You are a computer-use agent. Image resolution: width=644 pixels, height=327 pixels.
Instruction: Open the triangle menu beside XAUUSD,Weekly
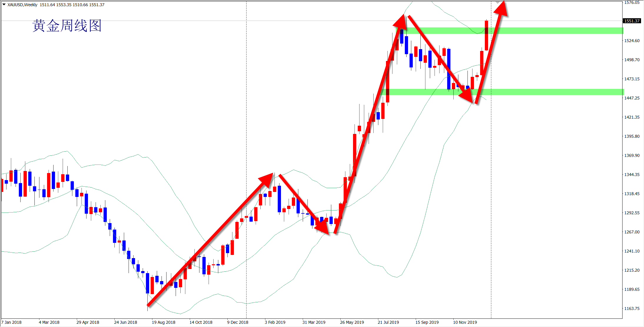[4, 5]
